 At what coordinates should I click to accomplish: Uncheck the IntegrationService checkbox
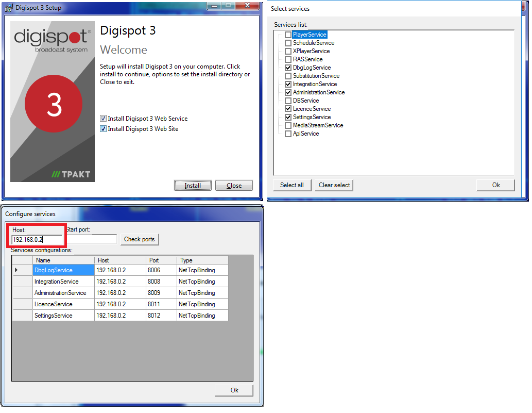[288, 84]
